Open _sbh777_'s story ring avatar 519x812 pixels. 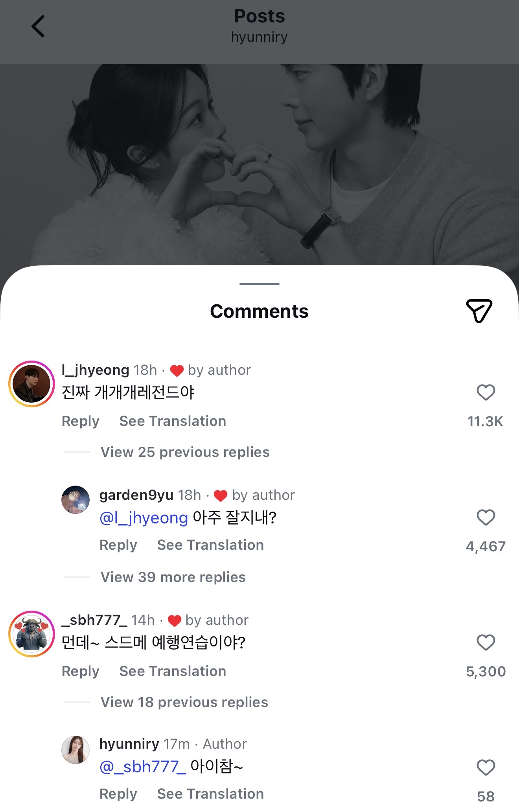(31, 634)
